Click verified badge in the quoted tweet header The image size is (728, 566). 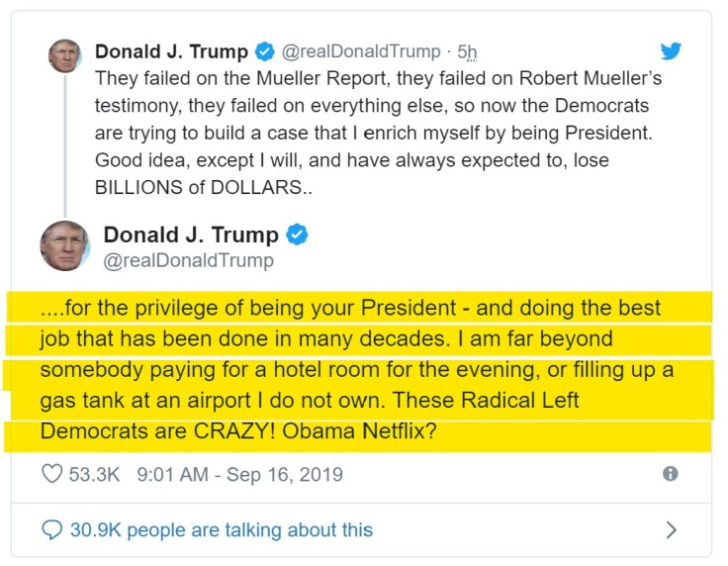click(x=265, y=51)
